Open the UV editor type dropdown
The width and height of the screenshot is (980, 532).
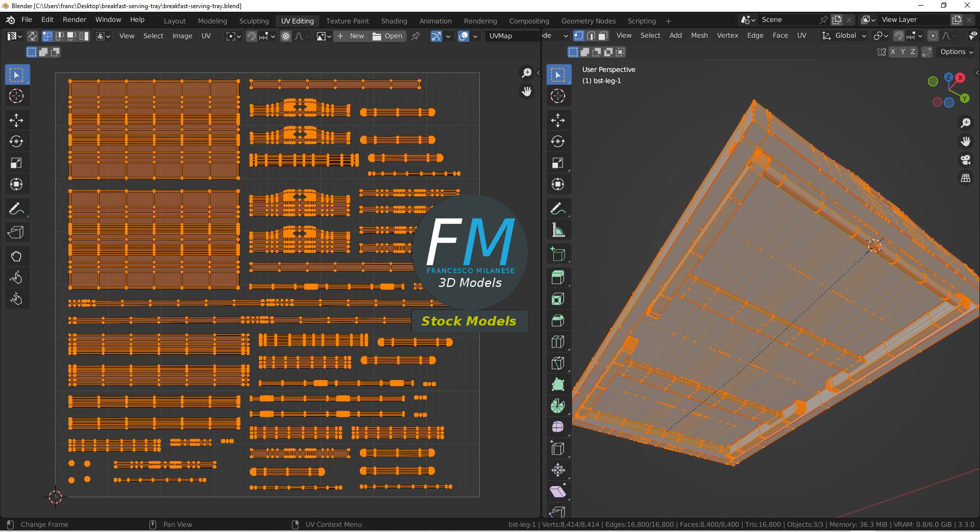pos(14,36)
